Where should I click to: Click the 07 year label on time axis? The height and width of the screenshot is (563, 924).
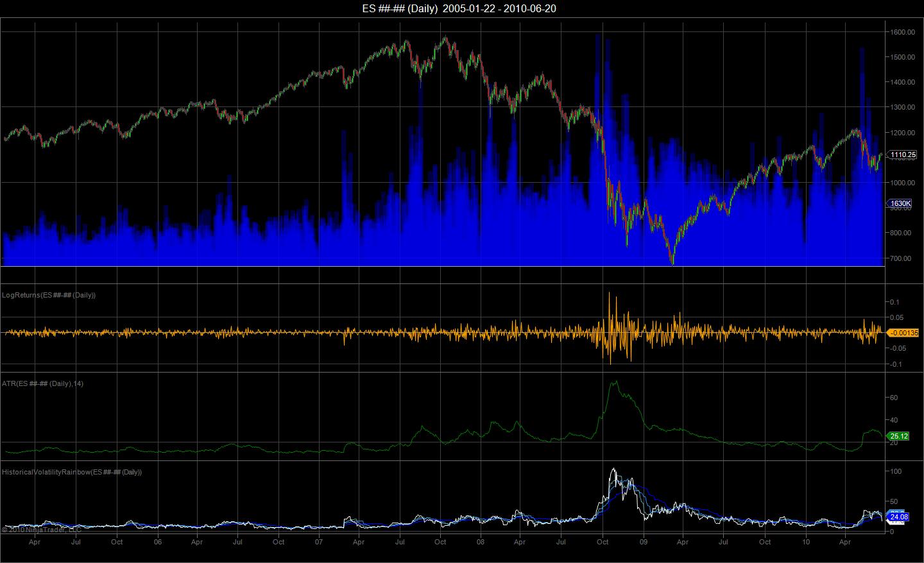[319, 542]
